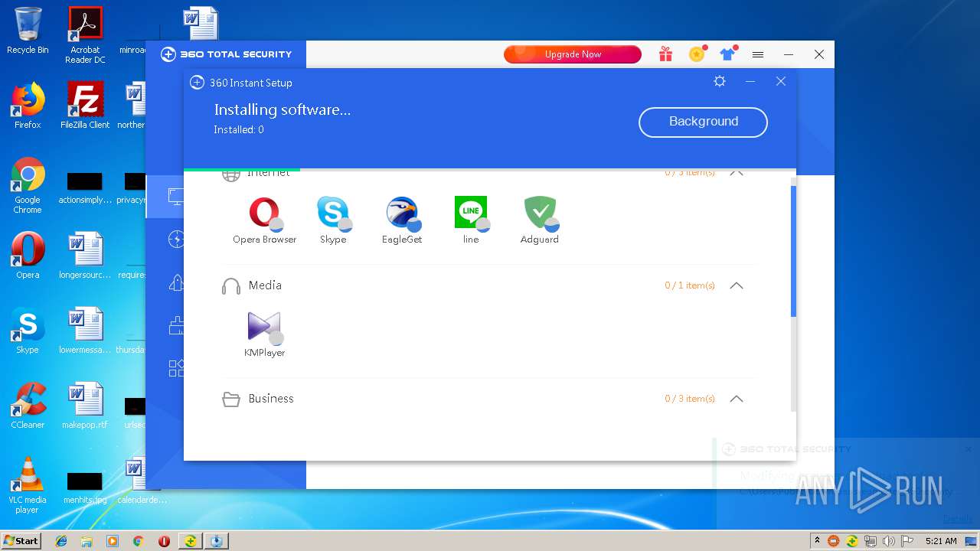Select the menhits.jpg desktop file

tap(85, 487)
